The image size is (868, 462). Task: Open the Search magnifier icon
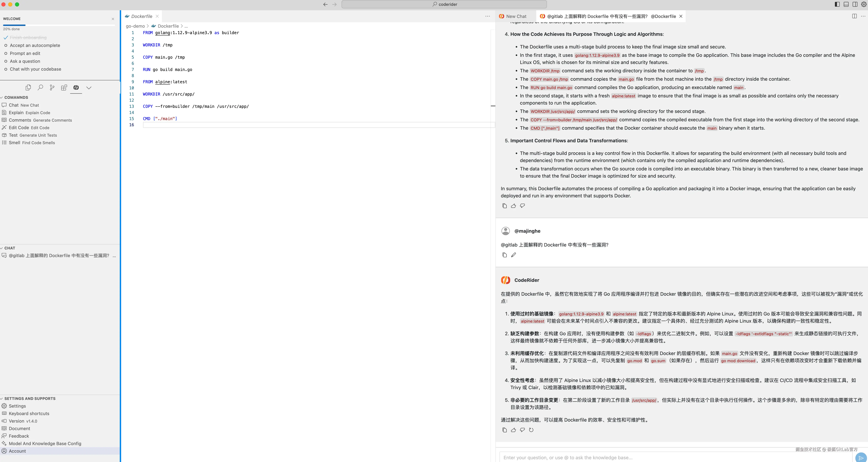pyautogui.click(x=40, y=88)
